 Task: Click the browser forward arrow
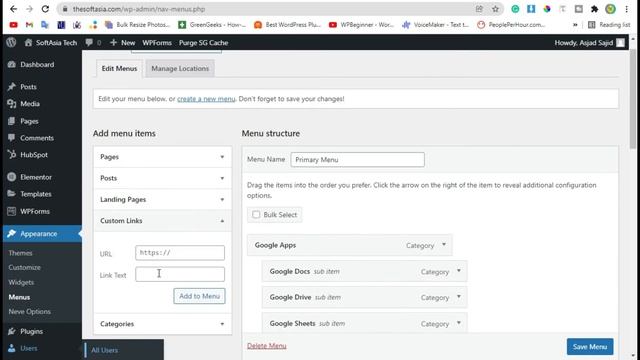click(x=29, y=9)
